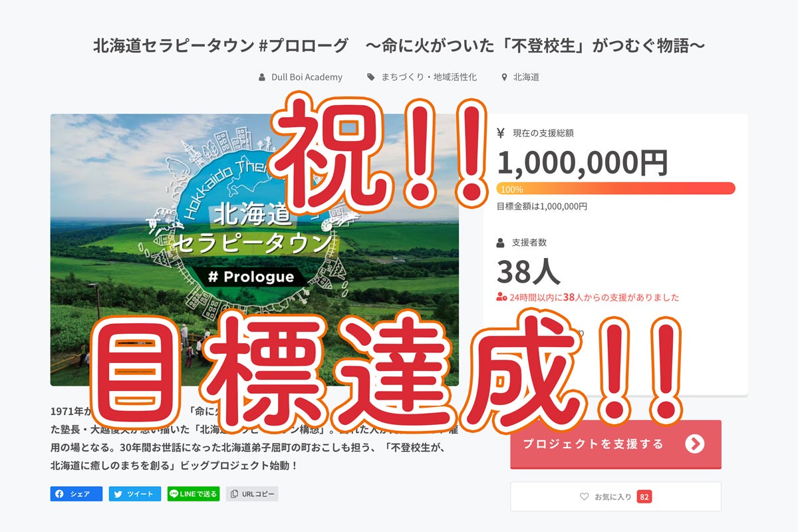Click the person icon beside Dull Boi Academy
Screen dimensions: 798x532
click(x=262, y=77)
